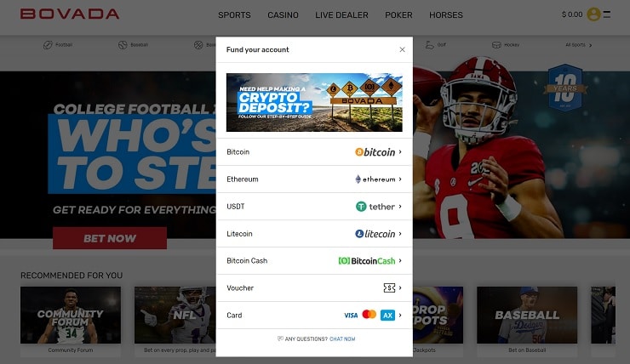Close the Fund your account dialog
This screenshot has width=630, height=364.
[x=402, y=49]
